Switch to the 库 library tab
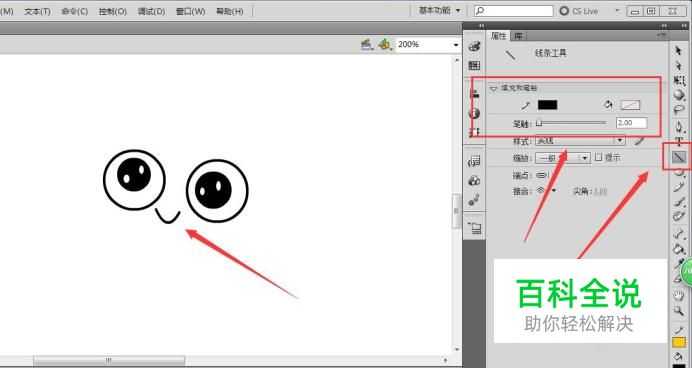Viewport: 692px width, 368px height. (x=519, y=36)
